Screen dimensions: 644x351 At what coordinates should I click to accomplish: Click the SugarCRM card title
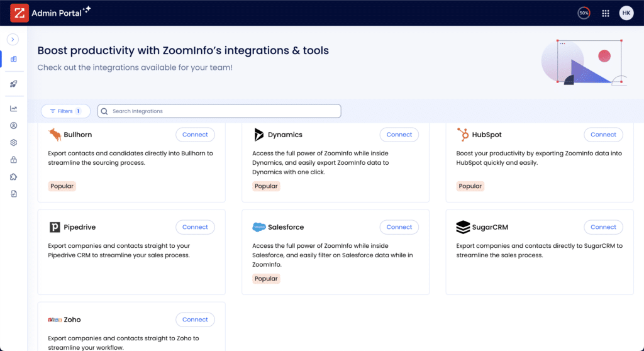click(490, 227)
